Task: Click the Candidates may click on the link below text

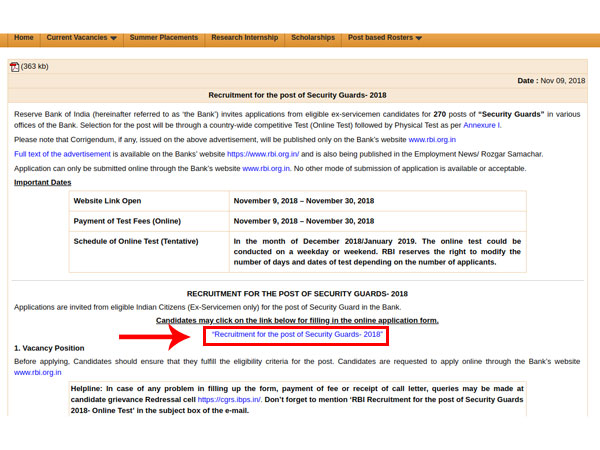Action: pos(297,320)
